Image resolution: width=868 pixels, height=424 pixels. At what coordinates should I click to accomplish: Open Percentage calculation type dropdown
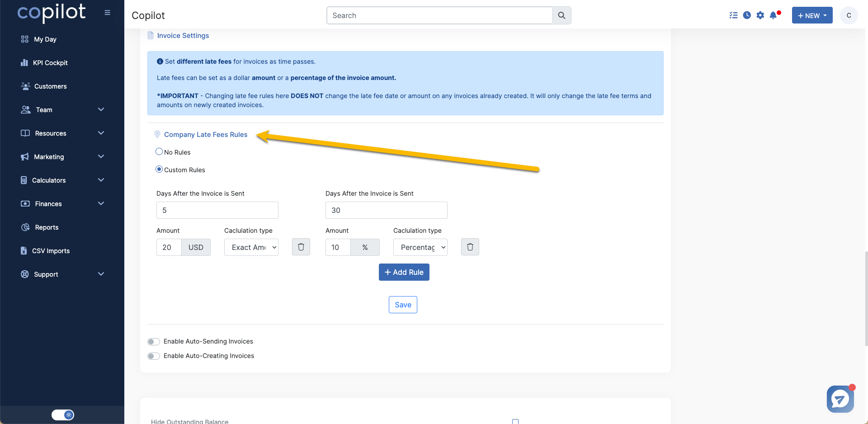tap(420, 247)
